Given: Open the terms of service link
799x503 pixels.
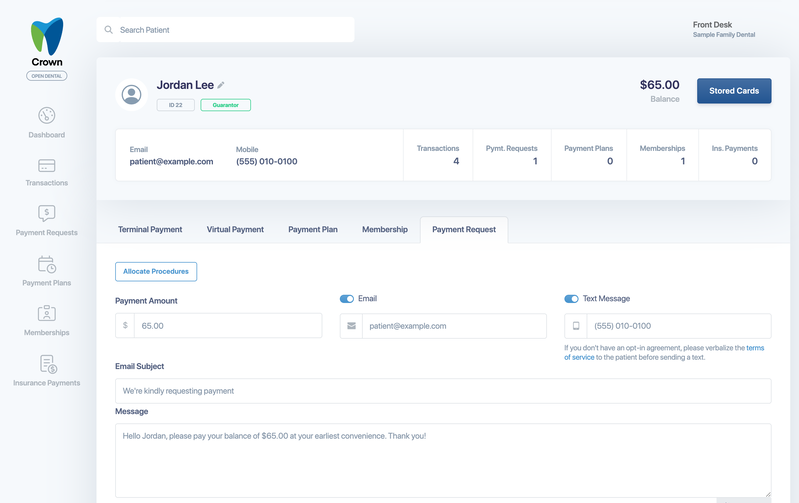Looking at the screenshot, I should tap(755, 348).
